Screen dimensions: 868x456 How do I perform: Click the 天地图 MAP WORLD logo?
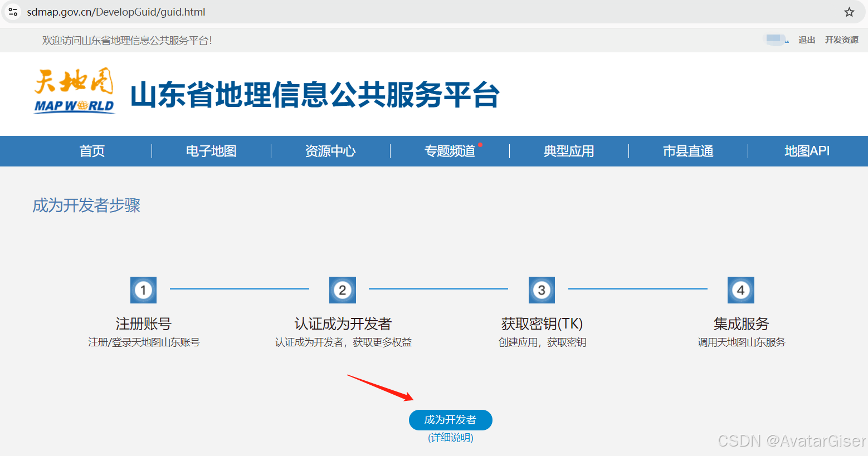tap(74, 92)
